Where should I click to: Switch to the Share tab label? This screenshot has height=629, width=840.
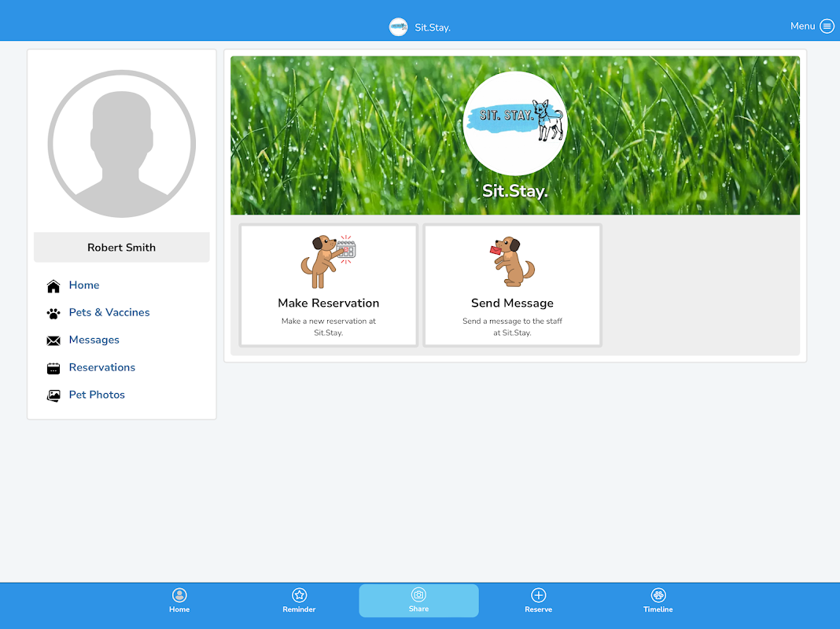pyautogui.click(x=418, y=609)
